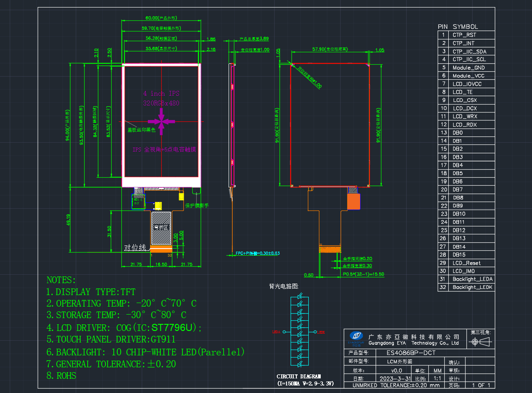This screenshot has height=393, width=532.
Task: Click the '2.OPERATING TEMP' note line
Action: (x=121, y=304)
